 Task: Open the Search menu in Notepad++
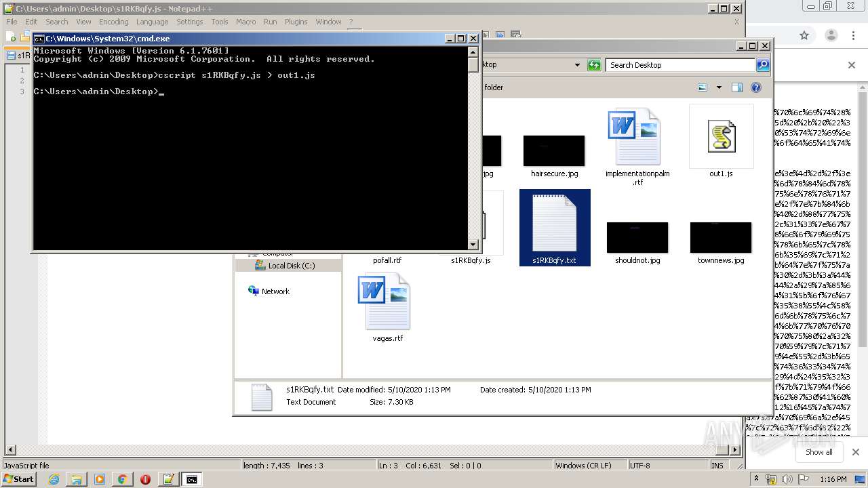click(57, 22)
